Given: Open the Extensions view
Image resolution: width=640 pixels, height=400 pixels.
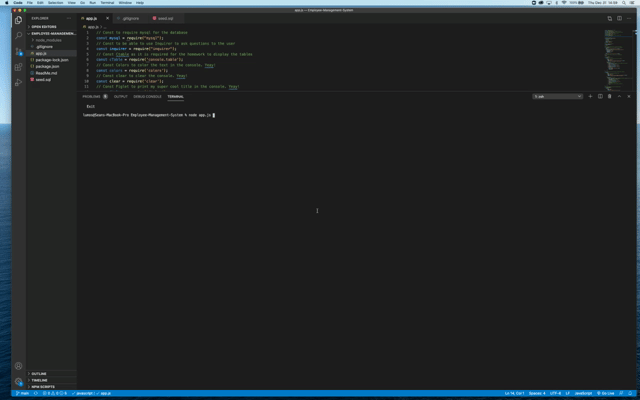Looking at the screenshot, I should tap(18, 67).
